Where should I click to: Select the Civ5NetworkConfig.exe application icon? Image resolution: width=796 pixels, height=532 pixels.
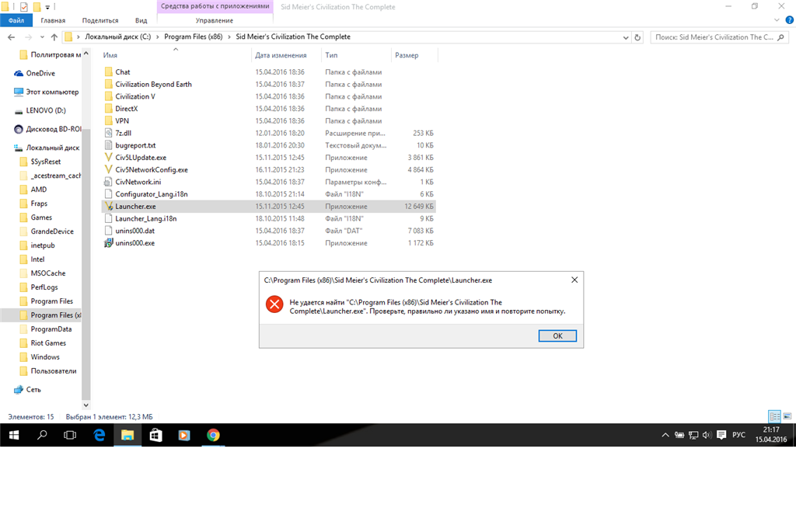[108, 169]
